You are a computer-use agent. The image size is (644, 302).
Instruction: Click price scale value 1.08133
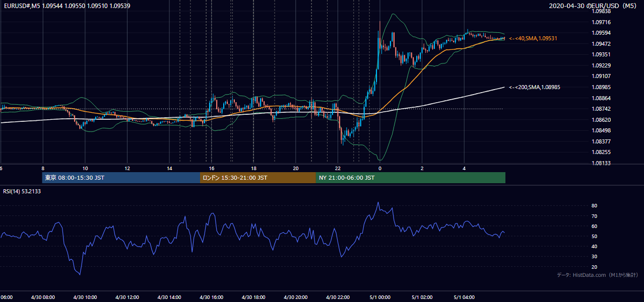601,163
